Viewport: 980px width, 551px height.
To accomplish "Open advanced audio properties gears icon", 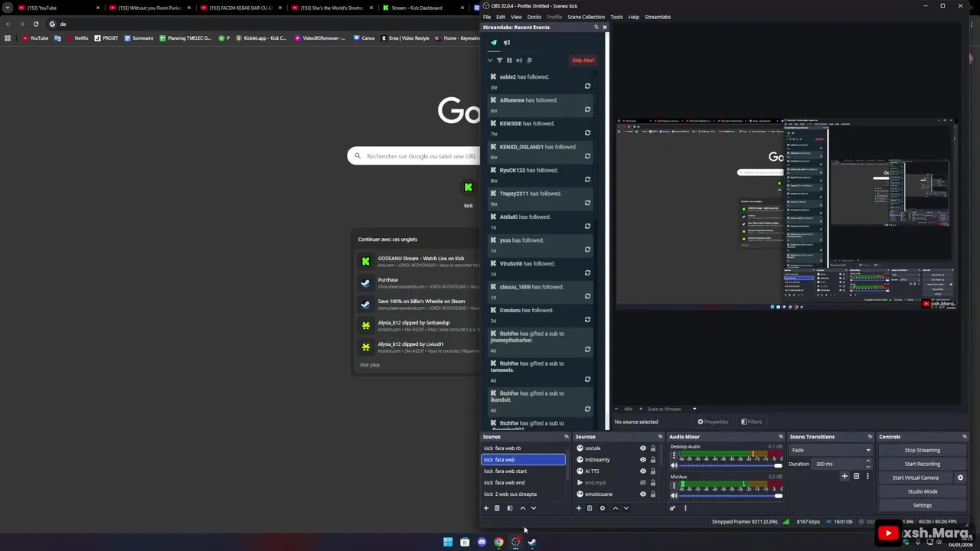I will [672, 508].
